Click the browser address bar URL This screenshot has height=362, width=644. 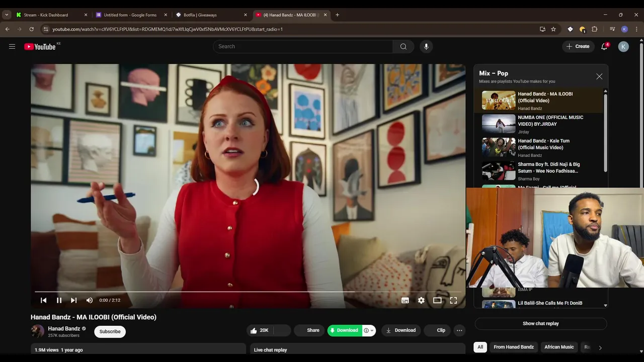click(x=168, y=29)
